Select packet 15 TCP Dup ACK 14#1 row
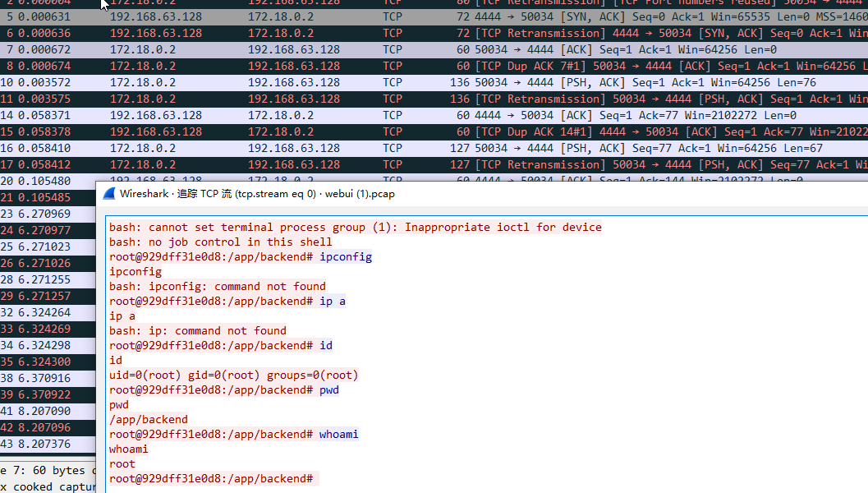This screenshot has width=868, height=493. [x=434, y=131]
